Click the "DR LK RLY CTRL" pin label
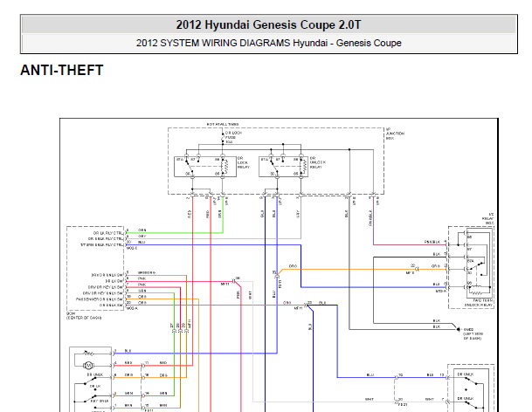532x412 pixels. [108, 233]
